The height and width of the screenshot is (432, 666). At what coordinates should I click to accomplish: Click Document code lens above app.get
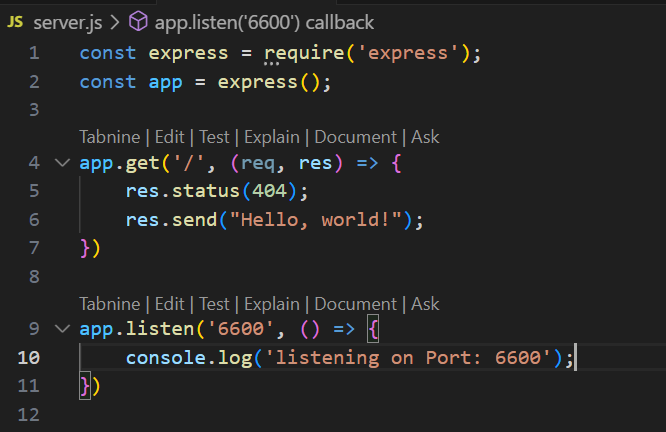[x=356, y=137]
